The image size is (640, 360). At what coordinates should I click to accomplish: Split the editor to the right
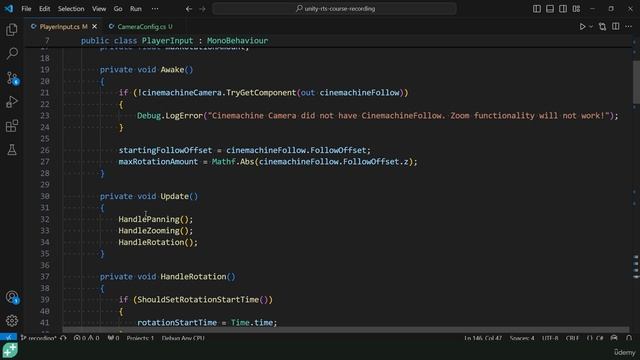pos(616,27)
